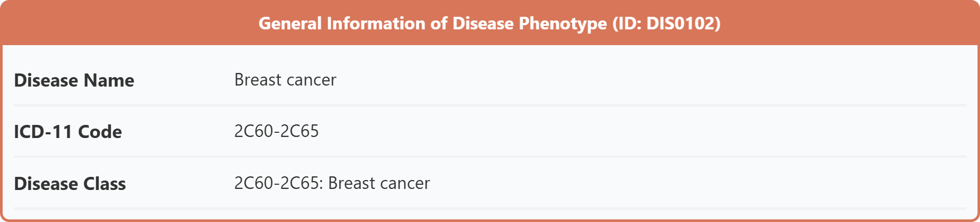Click blank space in the Disease Class row
This screenshot has width=980, height=222.
[698, 183]
